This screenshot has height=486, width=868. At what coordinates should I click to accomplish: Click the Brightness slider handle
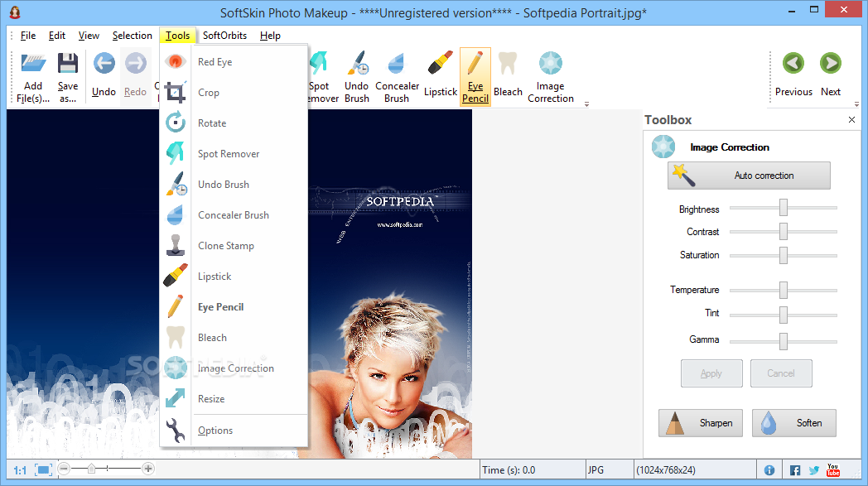pyautogui.click(x=784, y=208)
